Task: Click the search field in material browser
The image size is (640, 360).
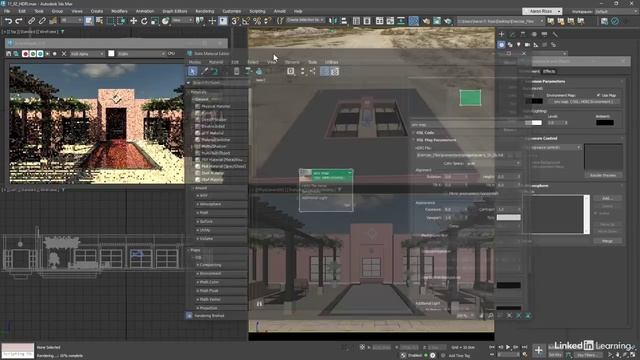Action: (x=220, y=83)
